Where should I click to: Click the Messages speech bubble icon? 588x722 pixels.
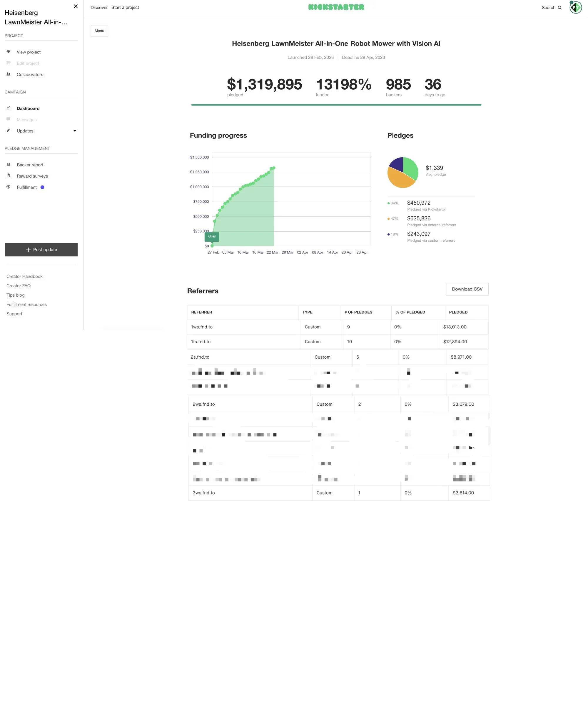9,119
